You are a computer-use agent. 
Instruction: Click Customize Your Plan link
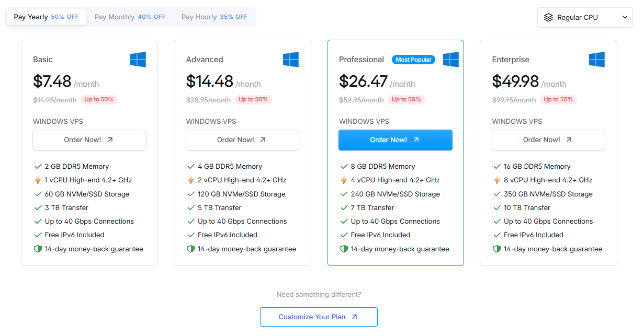tap(319, 317)
